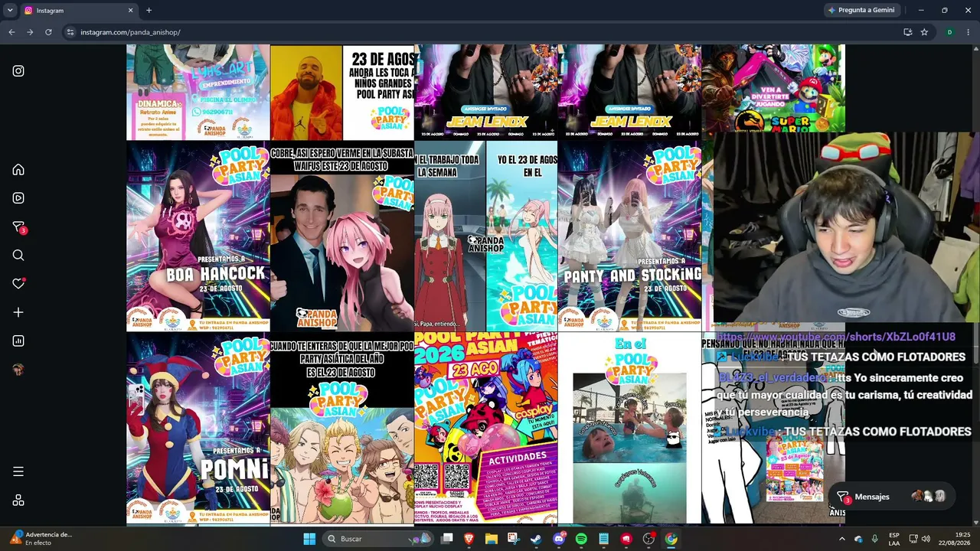The width and height of the screenshot is (980, 551).
Task: Open the 'En el trabajo toda la semana' post
Action: tap(485, 236)
